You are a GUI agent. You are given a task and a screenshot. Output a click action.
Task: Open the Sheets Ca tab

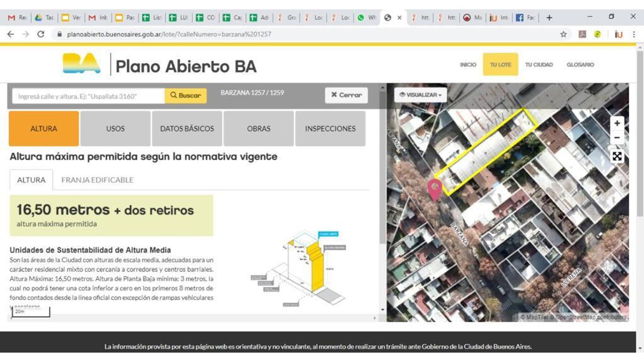[x=232, y=18]
